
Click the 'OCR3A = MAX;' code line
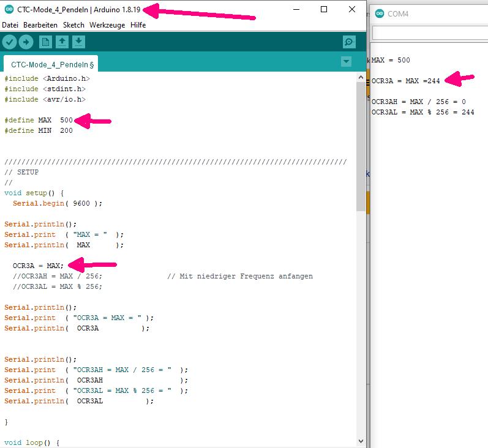pos(38,266)
